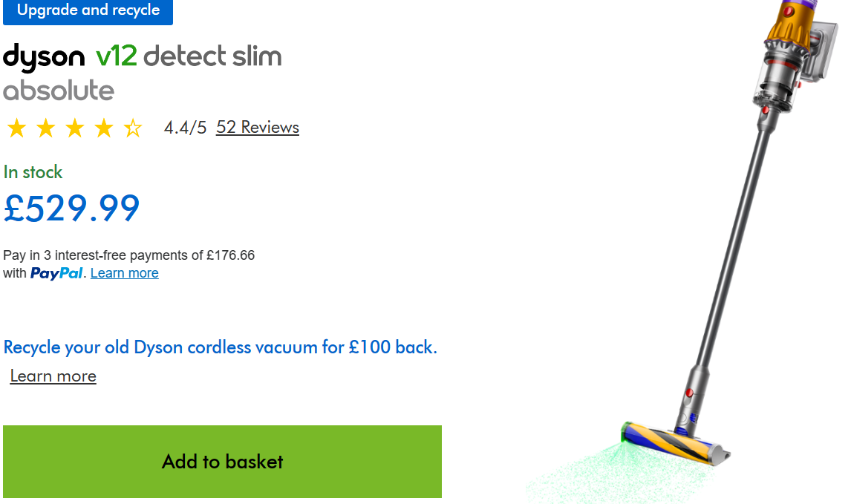Click the In stock status text
The height and width of the screenshot is (504, 851).
33,172
